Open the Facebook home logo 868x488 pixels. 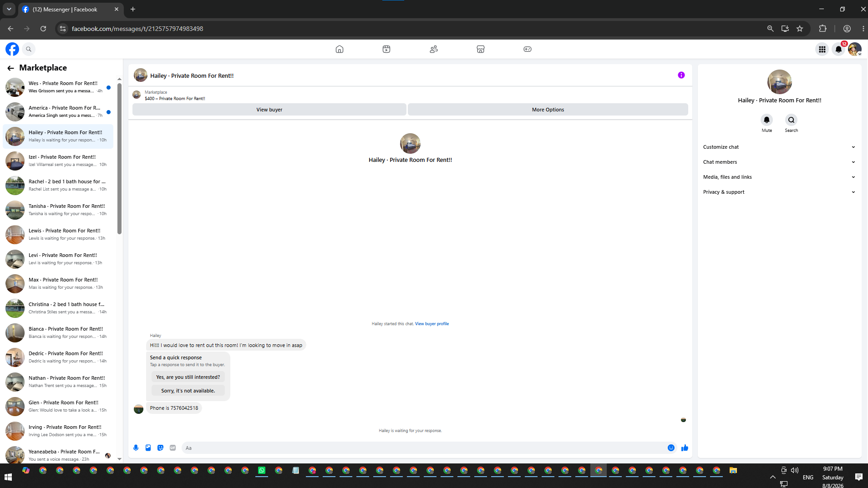(12, 49)
